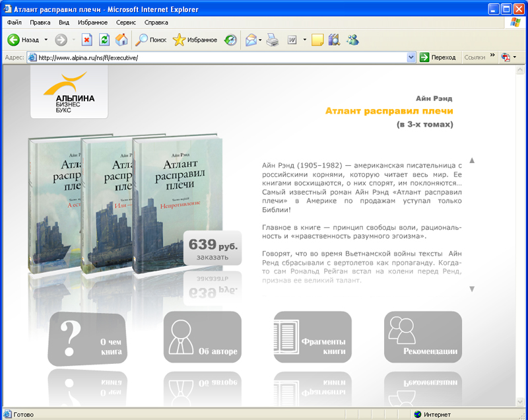The height and width of the screenshot is (420, 528).
Task: Expand the Edit with Word dropdown arrow
Action: tap(305, 40)
